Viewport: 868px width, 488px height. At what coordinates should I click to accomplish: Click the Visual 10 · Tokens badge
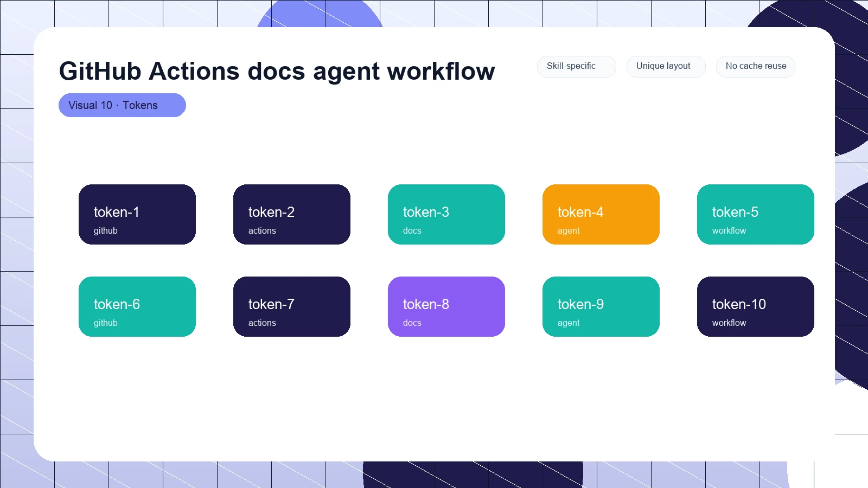coord(122,105)
